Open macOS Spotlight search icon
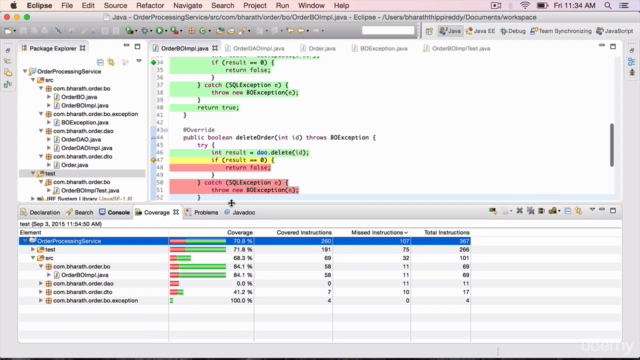 [x=608, y=6]
